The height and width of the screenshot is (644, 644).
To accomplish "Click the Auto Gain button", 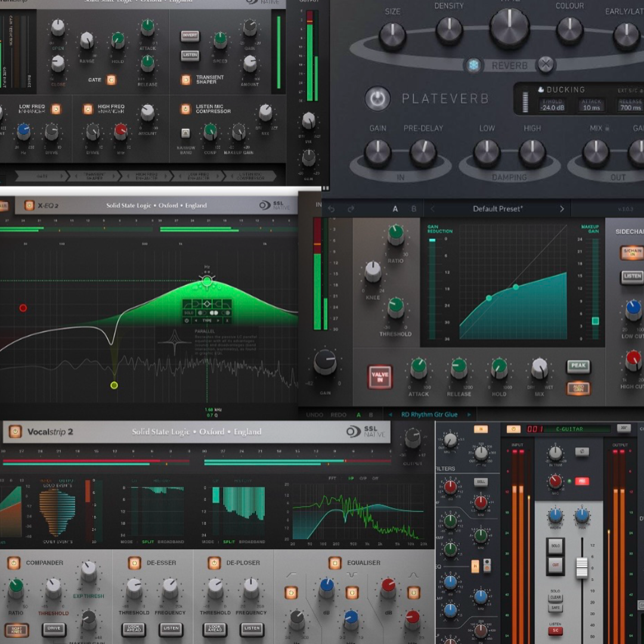I will click(578, 389).
